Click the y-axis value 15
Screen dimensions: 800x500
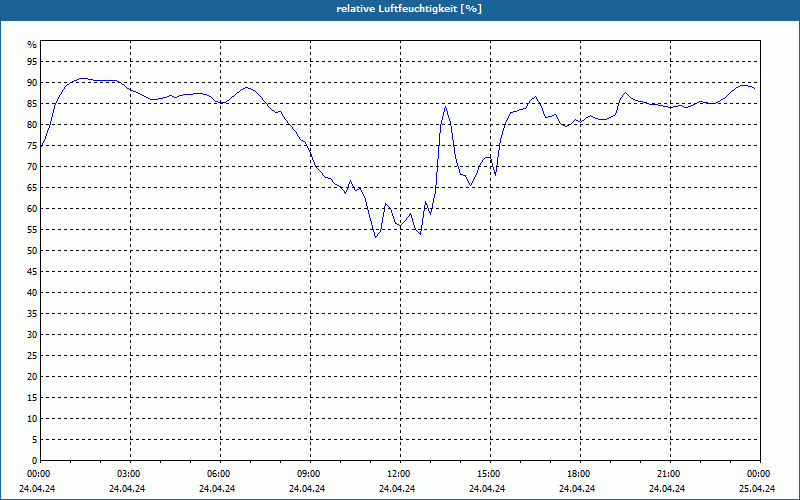click(x=32, y=397)
